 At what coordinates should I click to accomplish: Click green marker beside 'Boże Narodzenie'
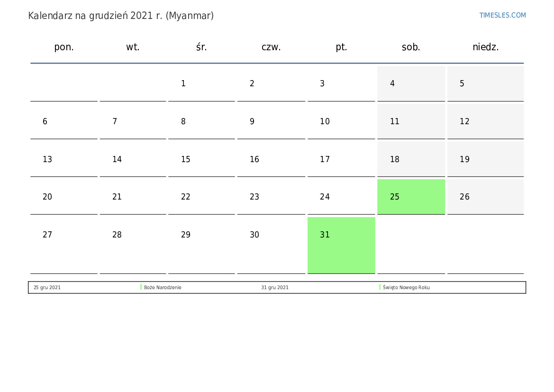tap(141, 287)
